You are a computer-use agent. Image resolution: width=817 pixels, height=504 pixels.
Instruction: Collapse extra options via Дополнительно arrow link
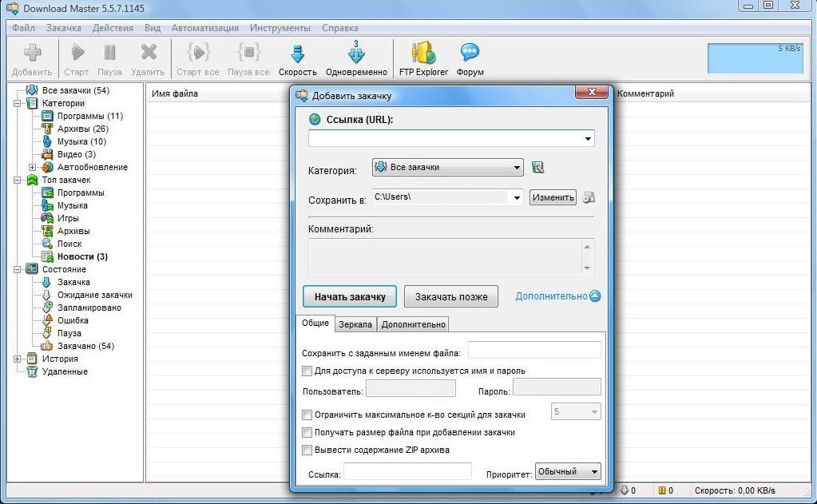[558, 296]
